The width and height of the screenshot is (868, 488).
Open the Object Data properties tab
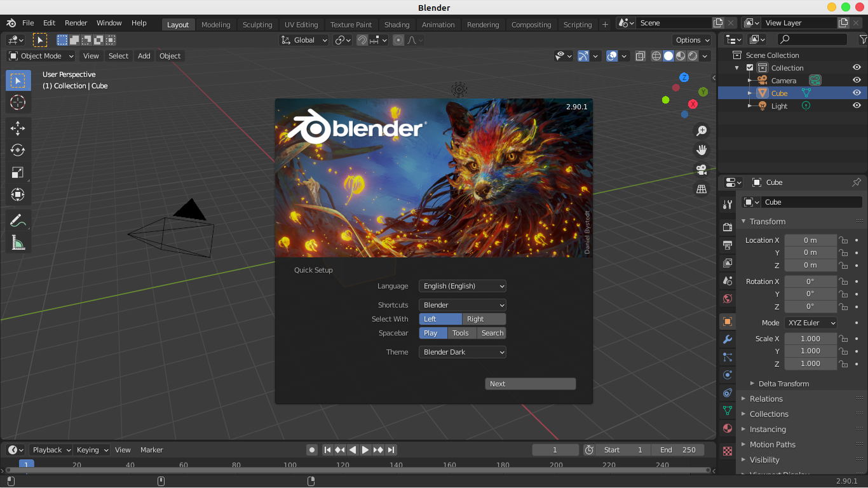[x=728, y=410]
